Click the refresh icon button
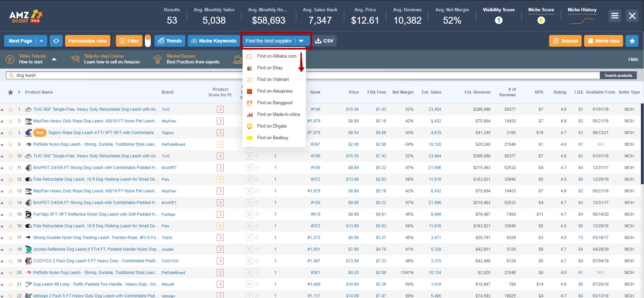Viewport: 644px width, 298px height. point(56,41)
